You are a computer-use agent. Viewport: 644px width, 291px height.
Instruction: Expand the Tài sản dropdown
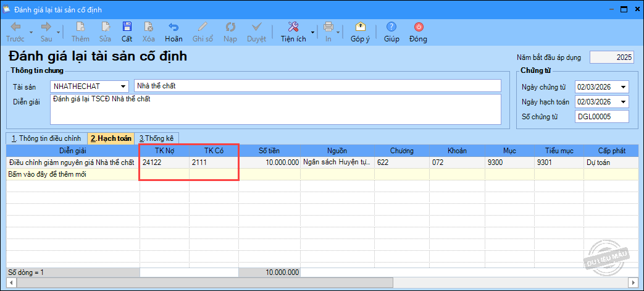click(x=123, y=86)
